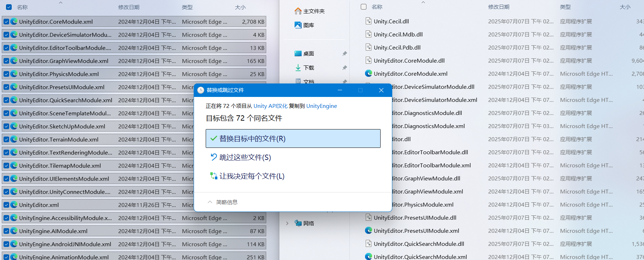
Task: Uncheck UnityEditor.PhysicsModule.xml checkbox in left window
Action: (x=6, y=74)
